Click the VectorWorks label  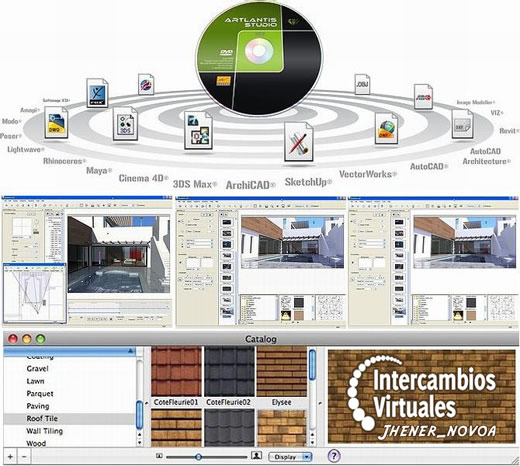(368, 174)
